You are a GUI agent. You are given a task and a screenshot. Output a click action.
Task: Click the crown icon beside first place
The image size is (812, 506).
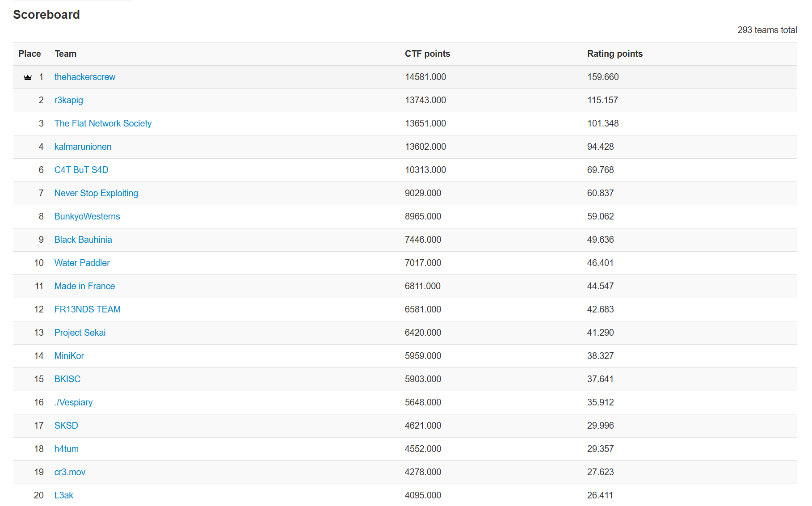(28, 77)
